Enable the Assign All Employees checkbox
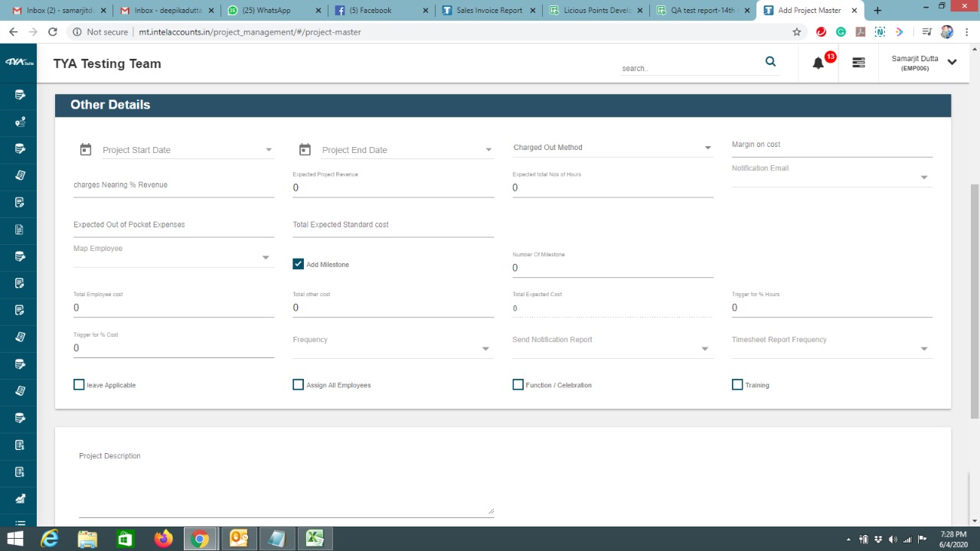Image resolution: width=980 pixels, height=551 pixels. tap(299, 384)
